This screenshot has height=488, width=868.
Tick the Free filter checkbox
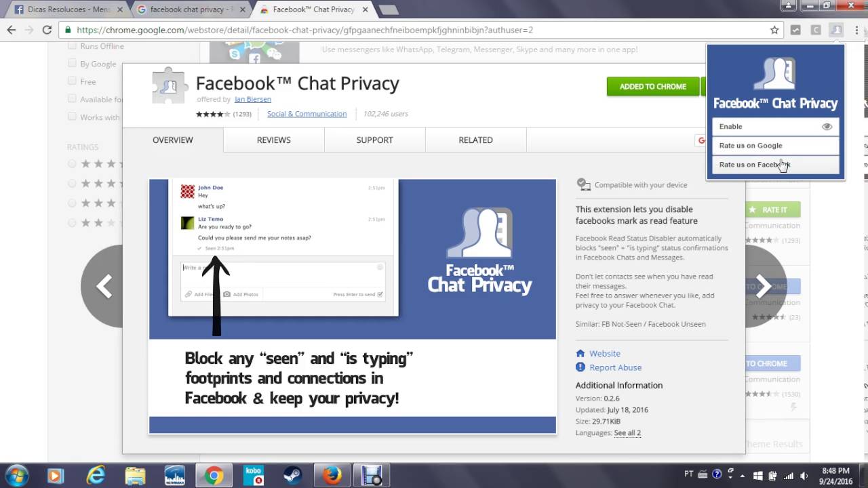tap(72, 81)
